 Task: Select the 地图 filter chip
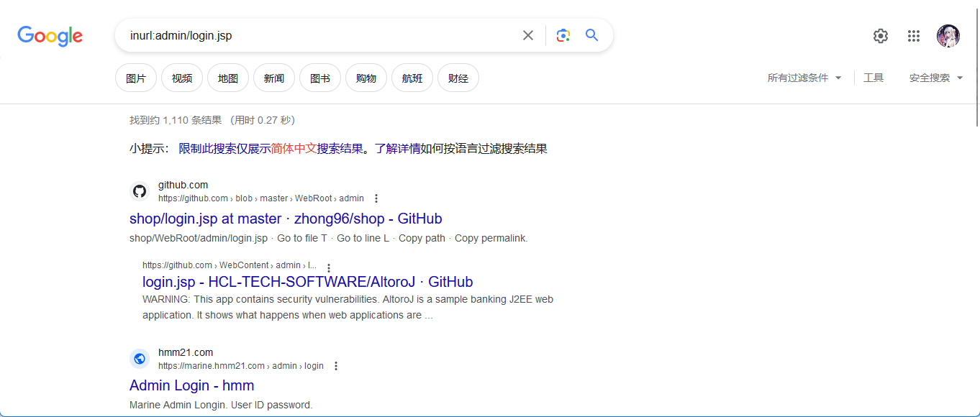pos(228,78)
